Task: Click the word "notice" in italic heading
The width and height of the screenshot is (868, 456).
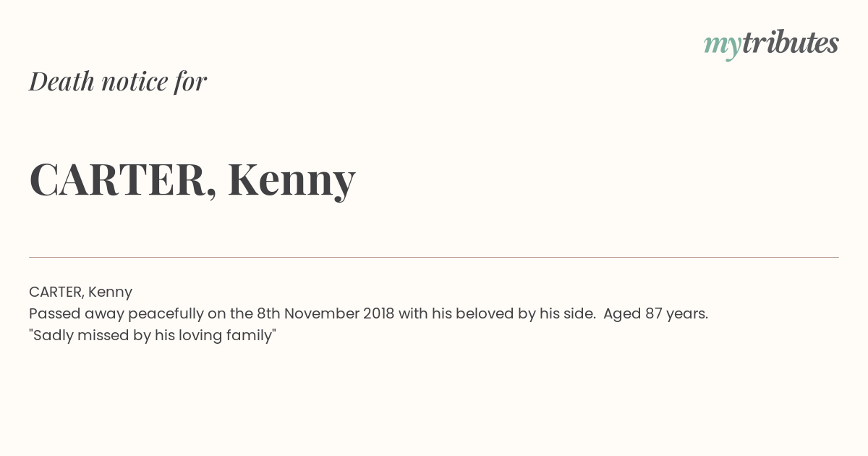Action: pos(135,81)
